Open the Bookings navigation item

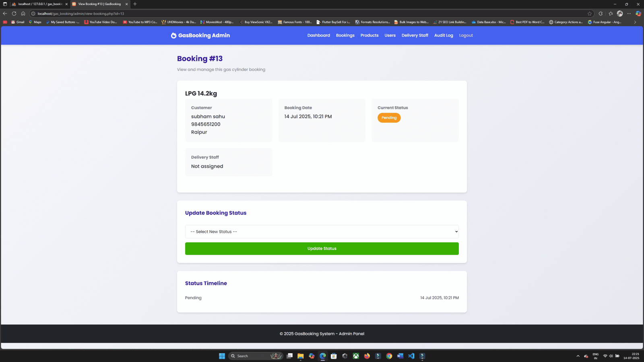(x=345, y=35)
